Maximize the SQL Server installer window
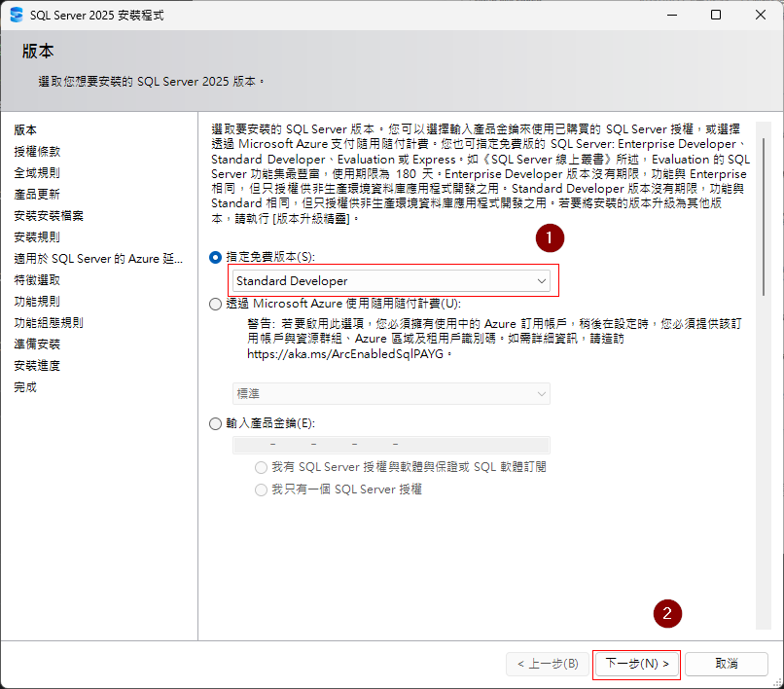The image size is (784, 689). (716, 15)
